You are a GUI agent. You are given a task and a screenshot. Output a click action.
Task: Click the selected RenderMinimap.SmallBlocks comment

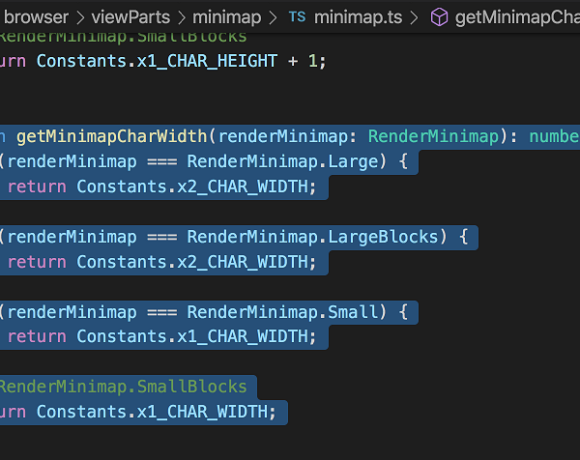[x=123, y=387]
